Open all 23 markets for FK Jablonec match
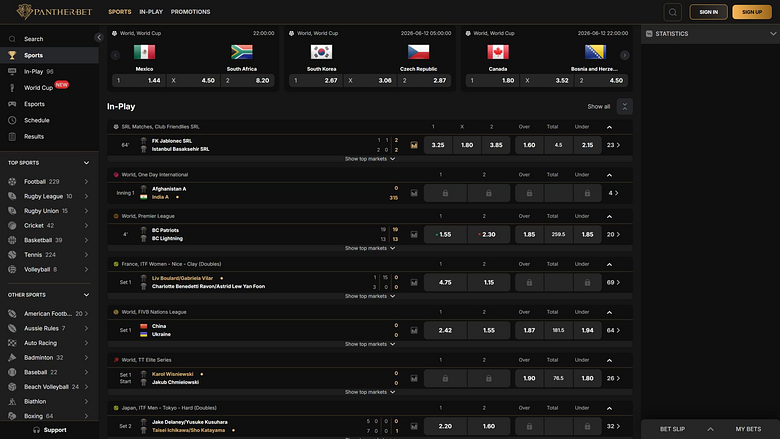 coord(613,145)
